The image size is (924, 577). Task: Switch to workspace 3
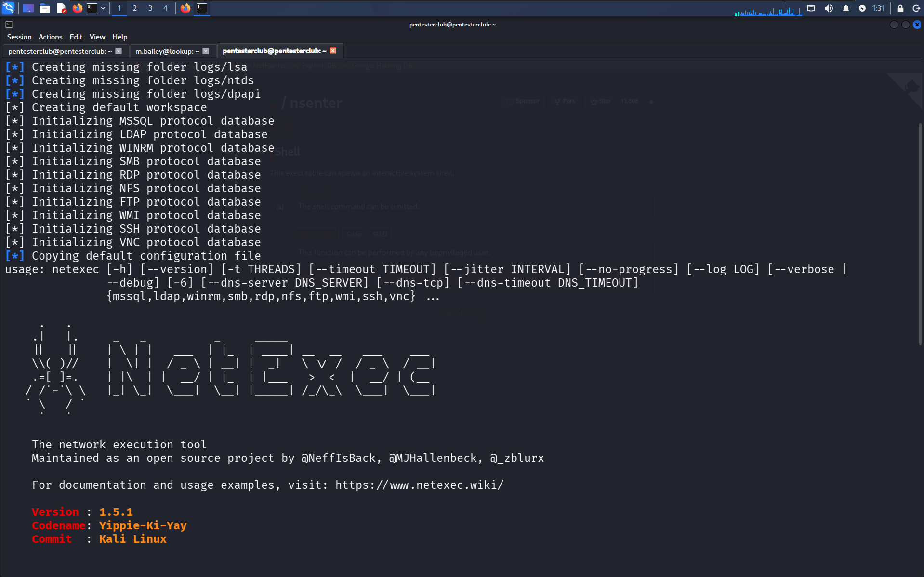tap(150, 8)
